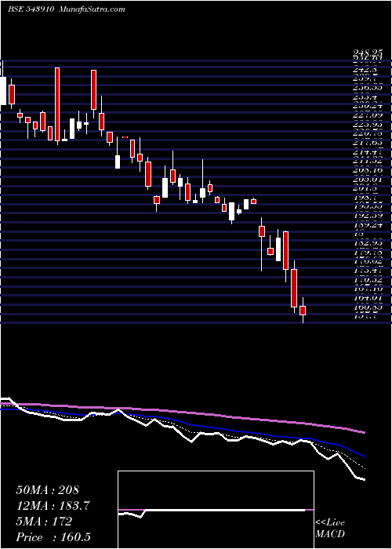Click the 236.55 price axis label
Screen dimensions: 392x549
pyautogui.click(x=368, y=89)
